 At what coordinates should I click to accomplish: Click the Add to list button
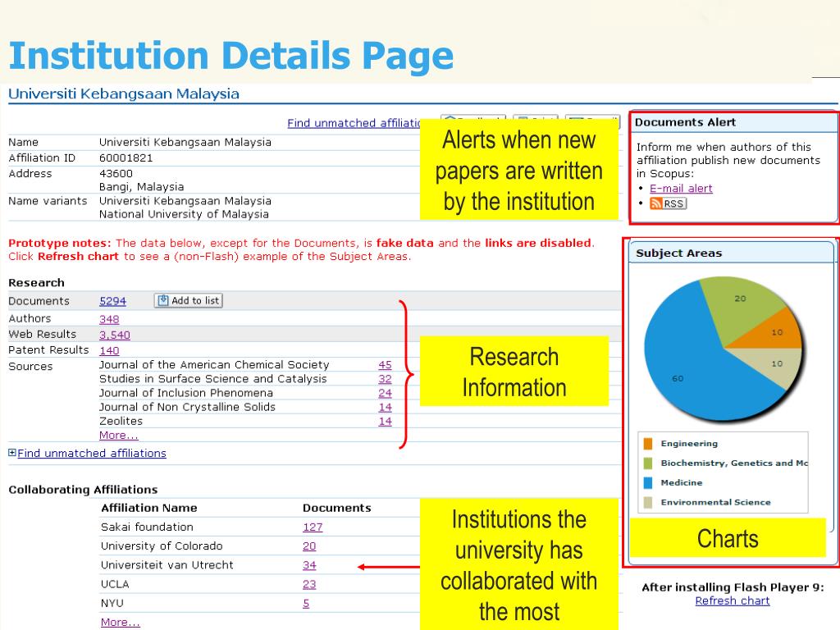click(189, 300)
